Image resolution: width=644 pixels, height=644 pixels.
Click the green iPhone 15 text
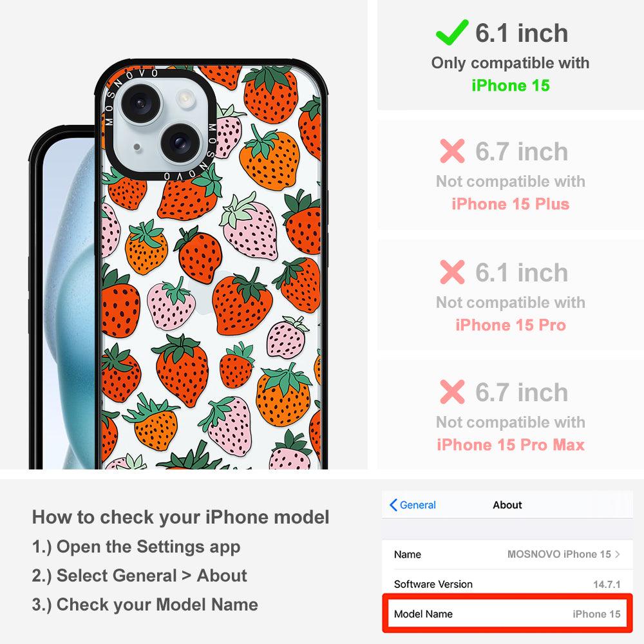[511, 86]
